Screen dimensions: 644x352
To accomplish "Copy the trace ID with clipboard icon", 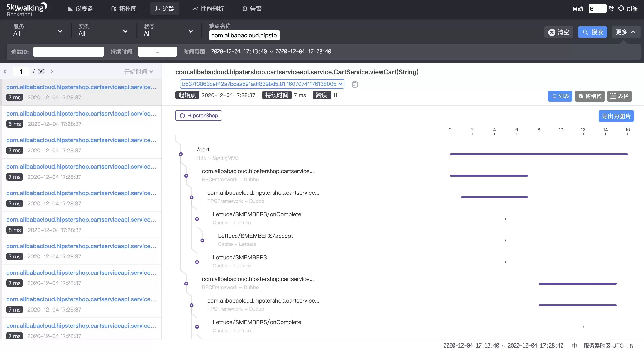I will 355,85.
